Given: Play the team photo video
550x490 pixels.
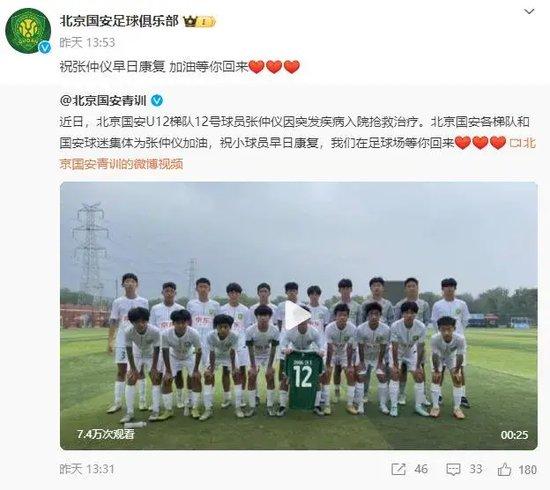Looking at the screenshot, I should click(x=297, y=315).
